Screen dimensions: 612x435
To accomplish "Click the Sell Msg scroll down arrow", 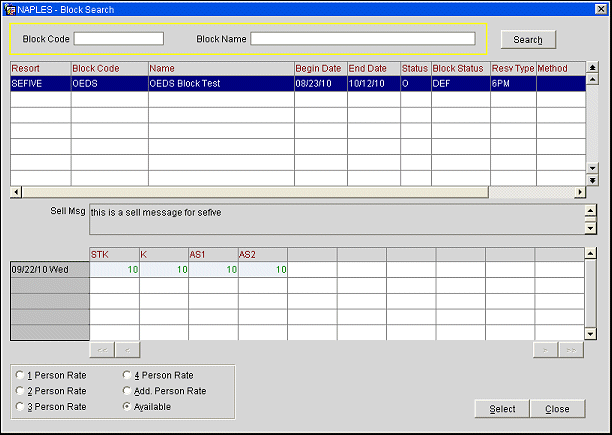I will 590,227.
